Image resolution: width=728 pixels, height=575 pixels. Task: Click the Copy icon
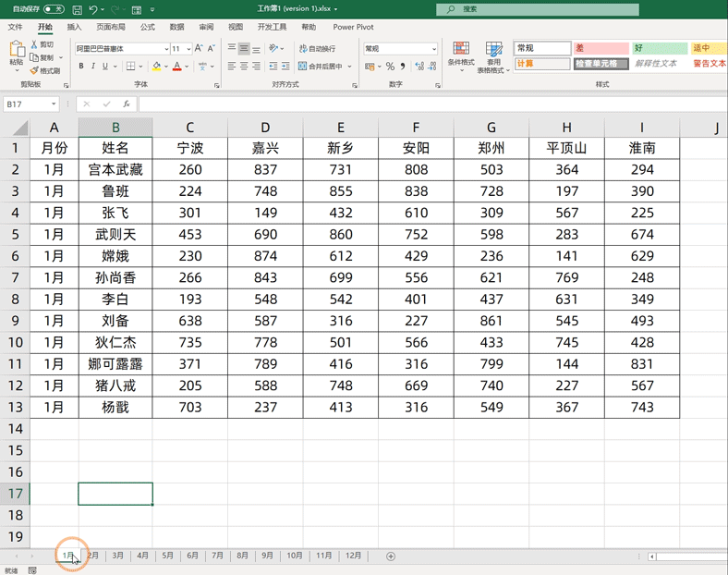(34, 57)
